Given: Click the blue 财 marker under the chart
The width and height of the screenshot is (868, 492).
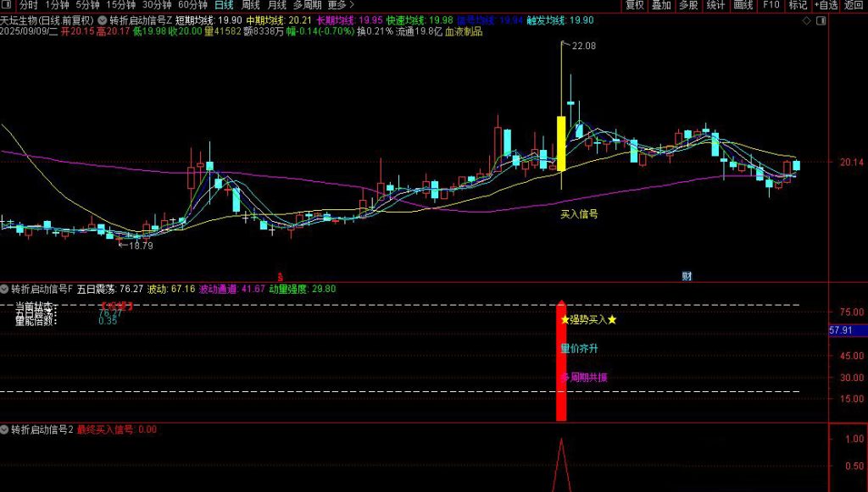Looking at the screenshot, I should click(x=687, y=276).
